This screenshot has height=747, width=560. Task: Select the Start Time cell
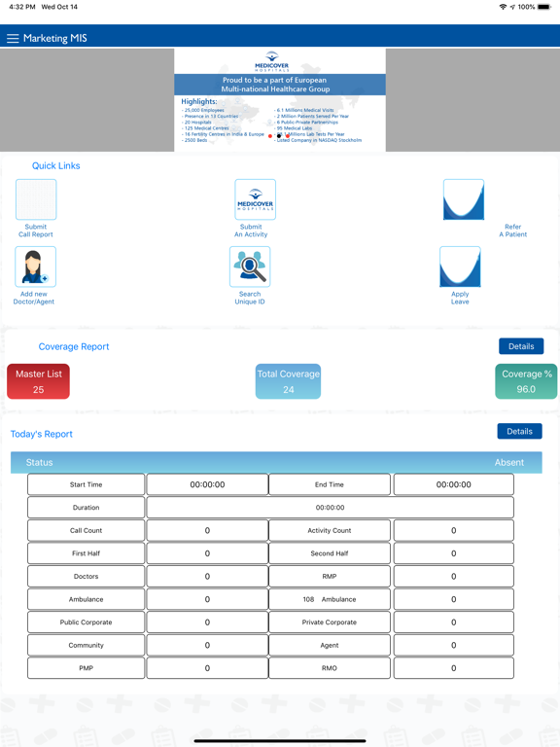pos(87,484)
